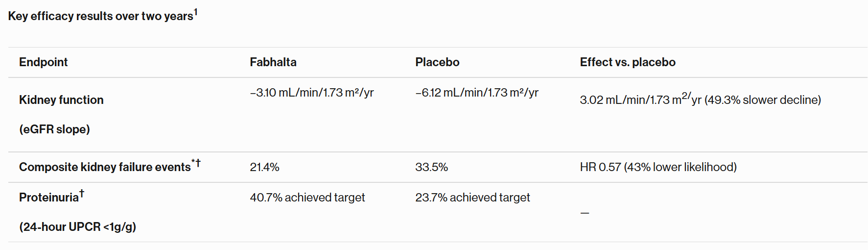Click the Proteinuria row label
This screenshot has width=868, height=250.
(48, 198)
